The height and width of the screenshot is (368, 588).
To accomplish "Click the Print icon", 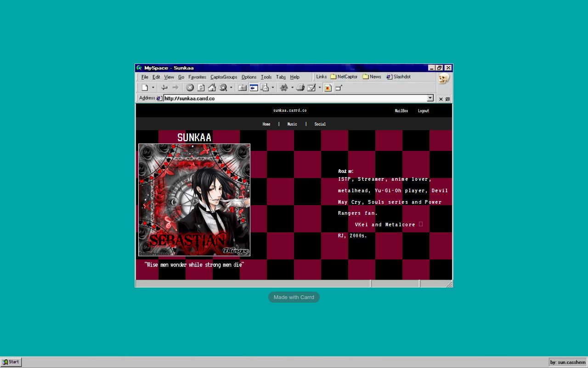I will tap(300, 87).
